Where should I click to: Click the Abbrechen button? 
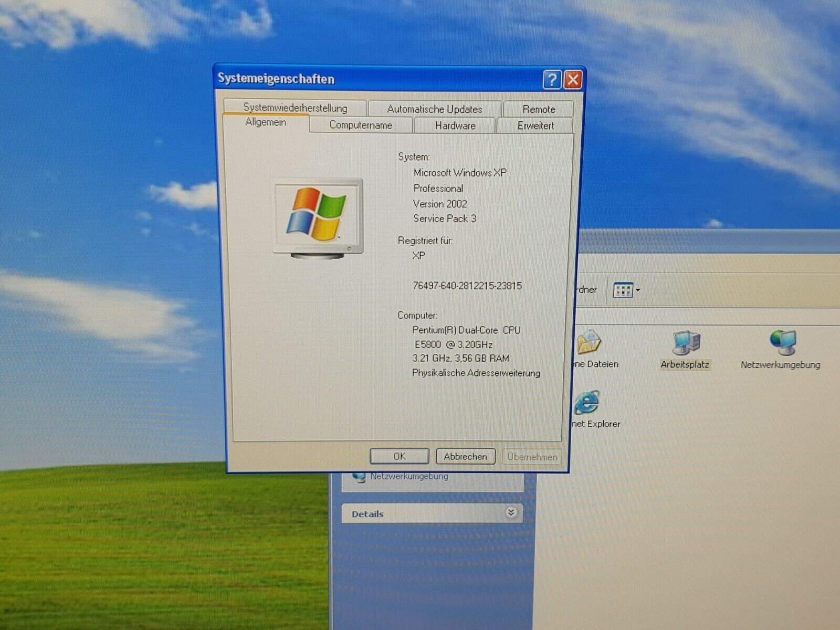[465, 456]
